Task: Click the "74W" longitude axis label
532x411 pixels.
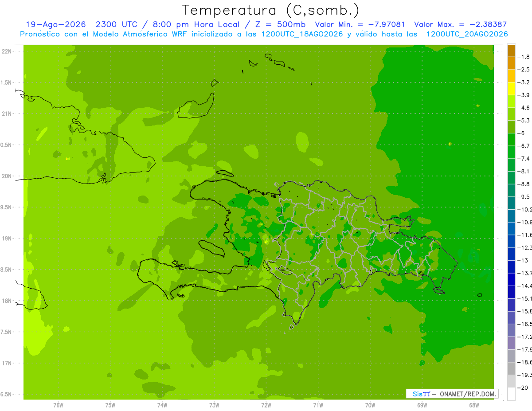Action: (x=162, y=404)
